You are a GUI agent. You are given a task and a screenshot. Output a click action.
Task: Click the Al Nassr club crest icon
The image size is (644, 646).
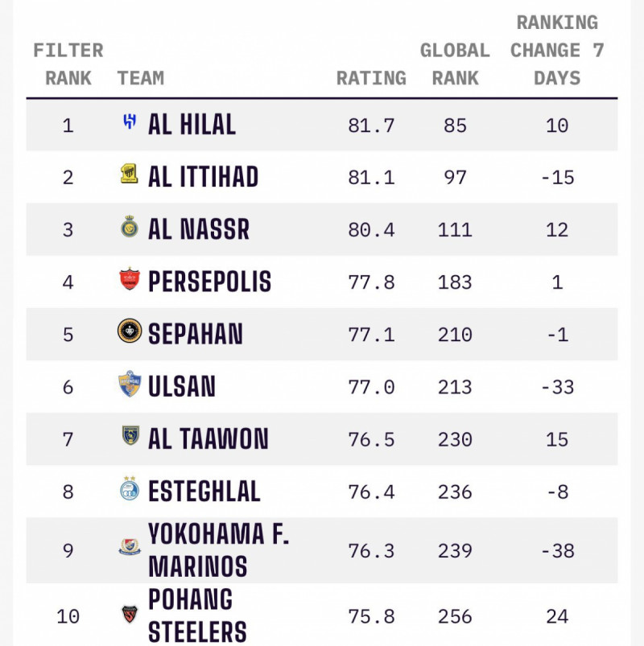[129, 227]
